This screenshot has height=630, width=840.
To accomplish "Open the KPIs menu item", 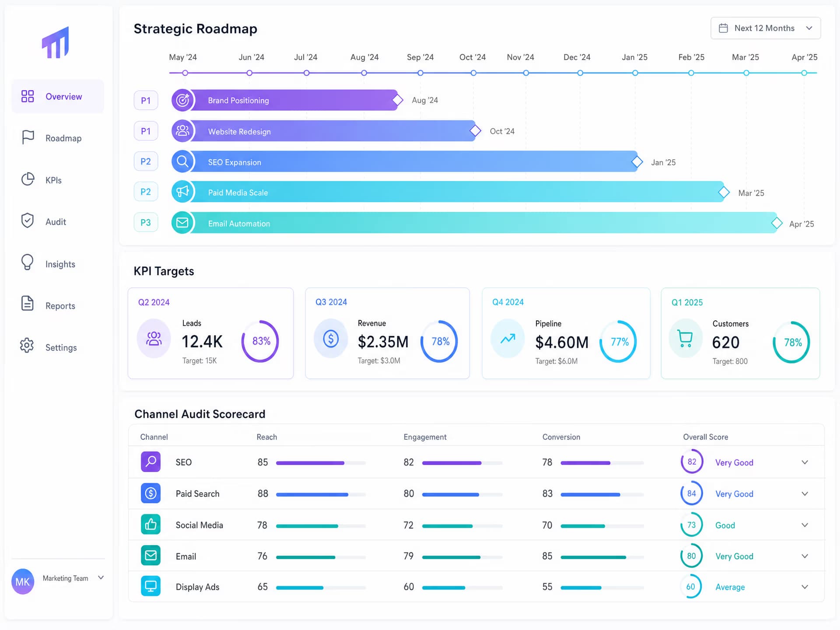I will [58, 180].
